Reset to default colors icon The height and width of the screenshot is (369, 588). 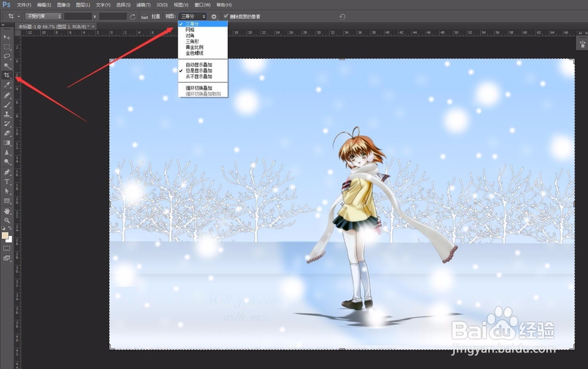coord(4,228)
